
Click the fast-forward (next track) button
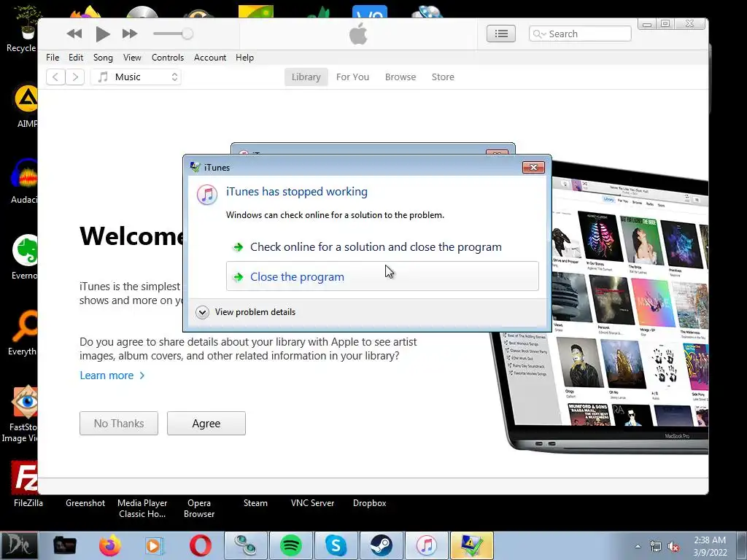130,34
